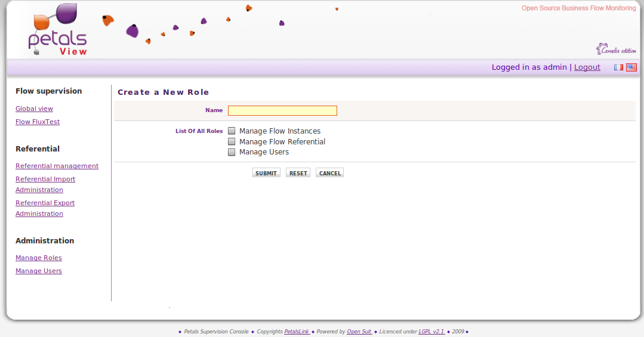Image resolution: width=644 pixels, height=337 pixels.
Task: Enable the Manage Flow Instances checkbox
Action: (x=232, y=131)
